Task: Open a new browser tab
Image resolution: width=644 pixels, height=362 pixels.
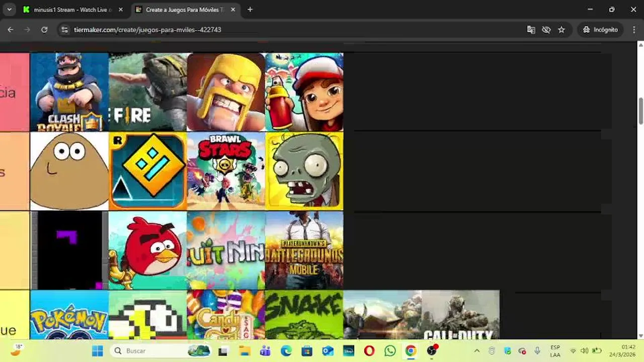Action: (250, 10)
